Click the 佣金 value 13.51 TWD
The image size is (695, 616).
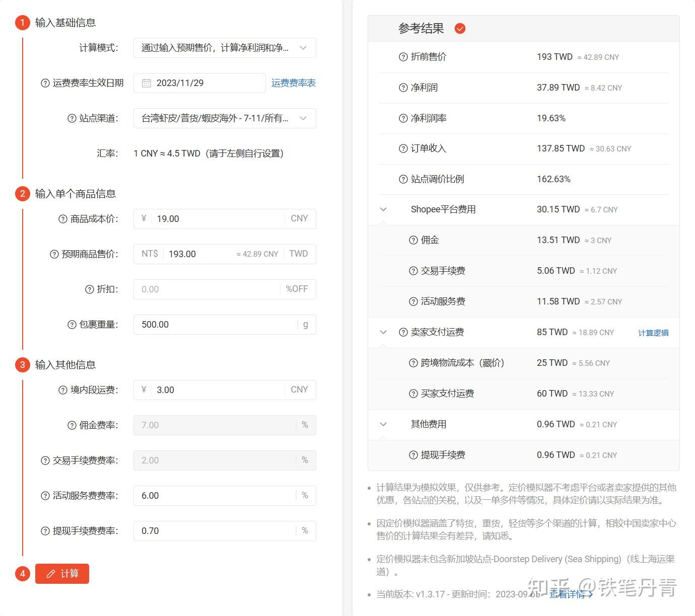[x=559, y=240]
